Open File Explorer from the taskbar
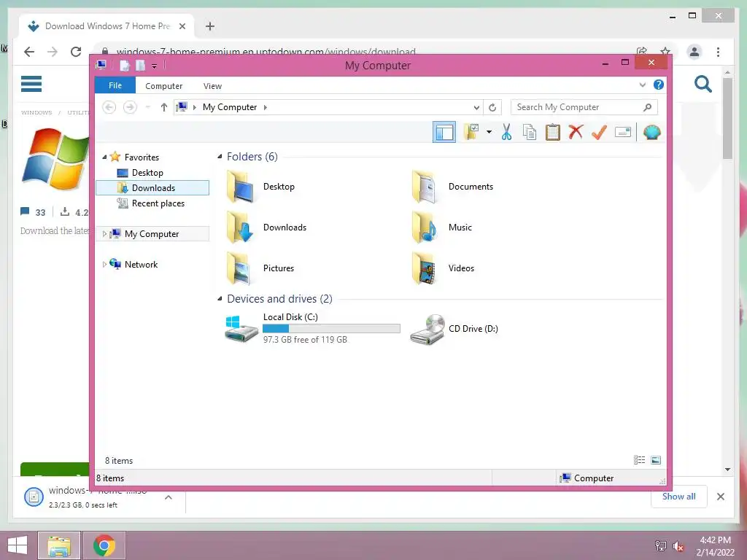The image size is (747, 560). (x=59, y=545)
